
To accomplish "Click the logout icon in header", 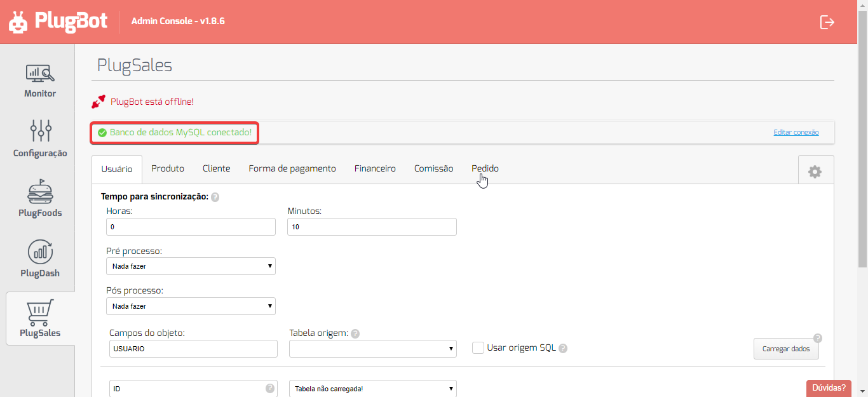I will 827,22.
